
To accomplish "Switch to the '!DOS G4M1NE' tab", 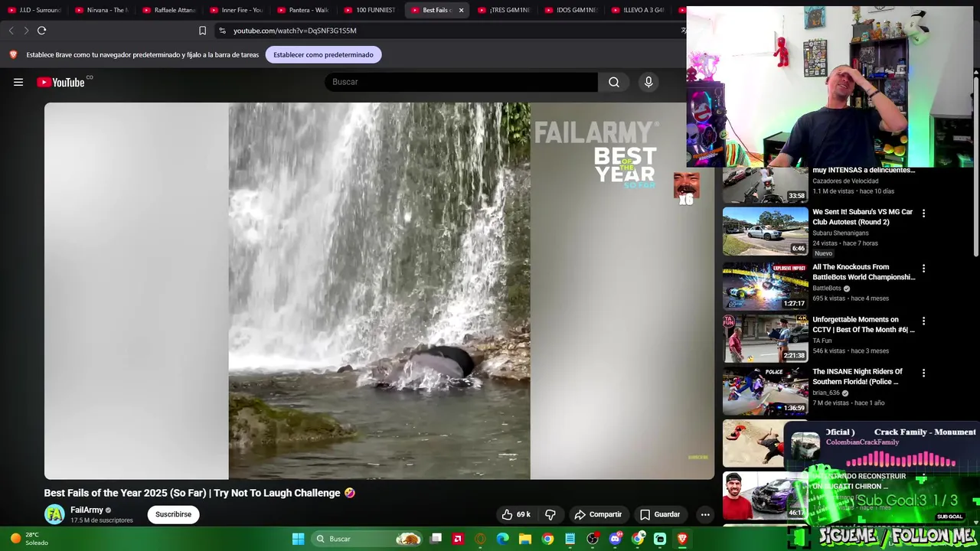I will pos(571,10).
